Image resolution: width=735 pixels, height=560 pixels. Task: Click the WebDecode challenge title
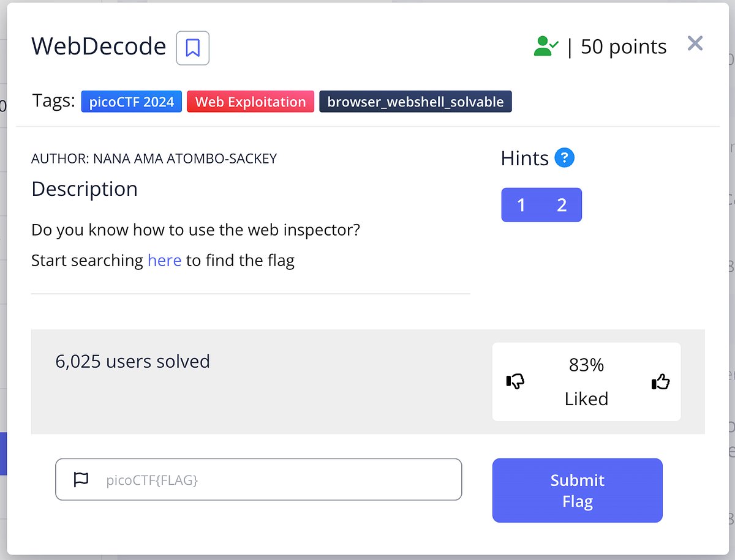click(98, 46)
